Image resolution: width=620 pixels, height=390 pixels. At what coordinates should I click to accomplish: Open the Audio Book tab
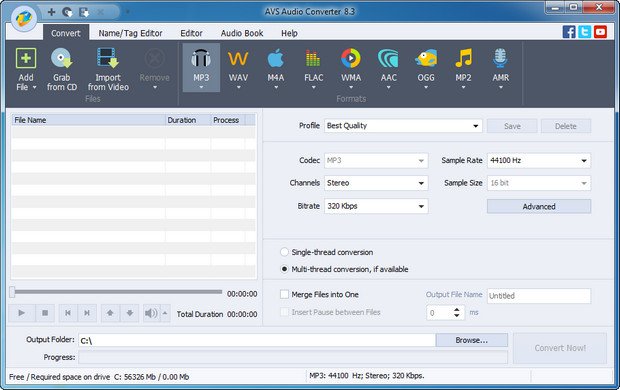[242, 33]
